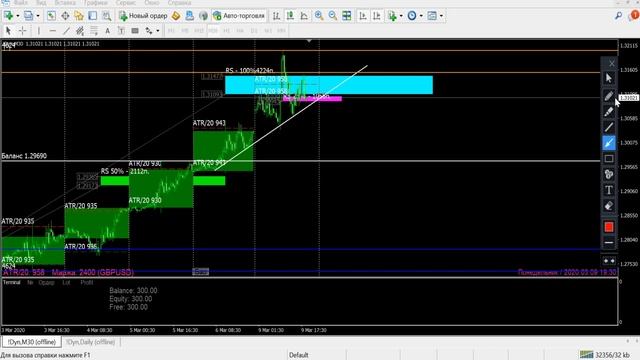Viewport: 640px width, 360px height.
Task: Zoom out of the chart
Action: pos(333,16)
